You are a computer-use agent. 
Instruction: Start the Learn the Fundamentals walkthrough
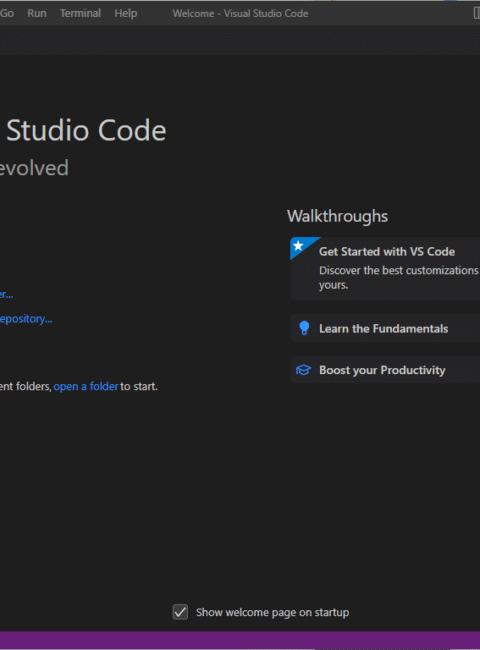pos(385,328)
